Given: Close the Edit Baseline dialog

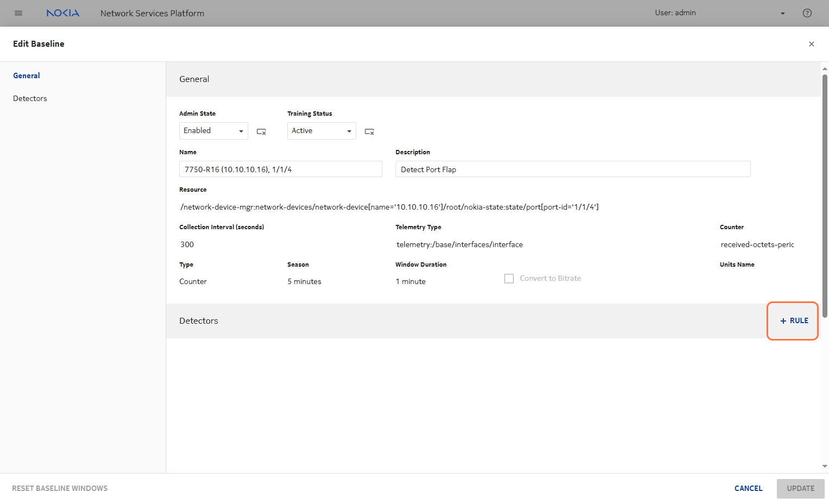Looking at the screenshot, I should (811, 44).
